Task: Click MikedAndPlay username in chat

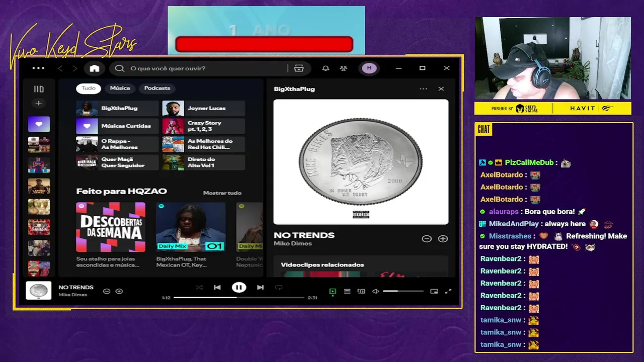Action: (x=514, y=224)
